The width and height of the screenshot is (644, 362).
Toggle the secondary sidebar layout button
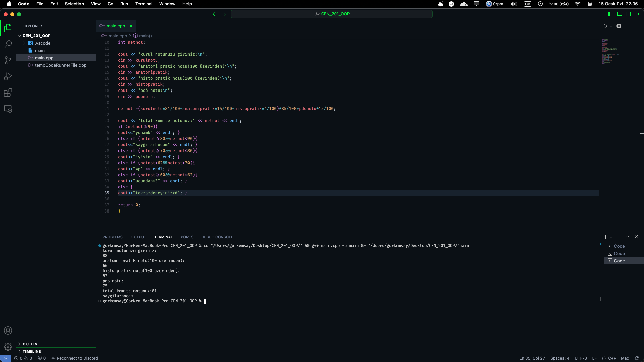pos(628,14)
